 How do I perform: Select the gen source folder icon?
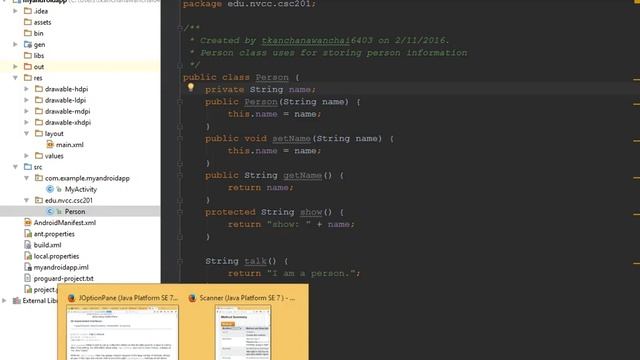tap(28, 44)
